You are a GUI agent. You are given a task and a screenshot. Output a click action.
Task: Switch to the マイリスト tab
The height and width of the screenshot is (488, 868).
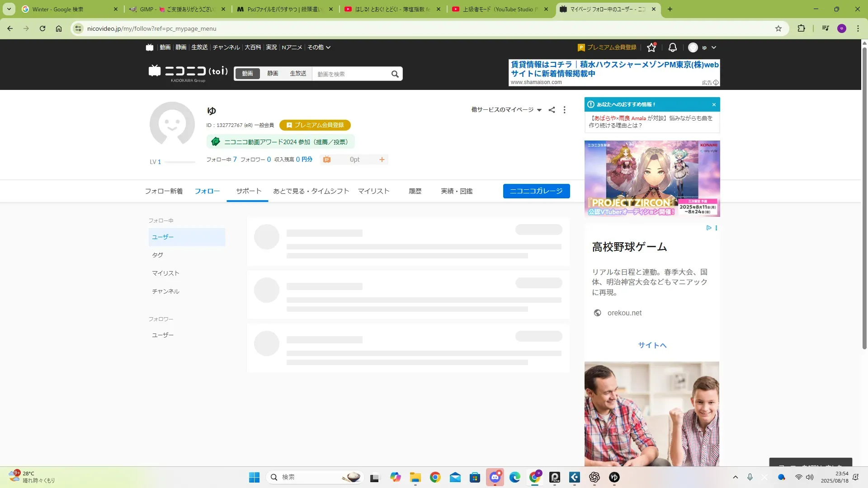(373, 191)
